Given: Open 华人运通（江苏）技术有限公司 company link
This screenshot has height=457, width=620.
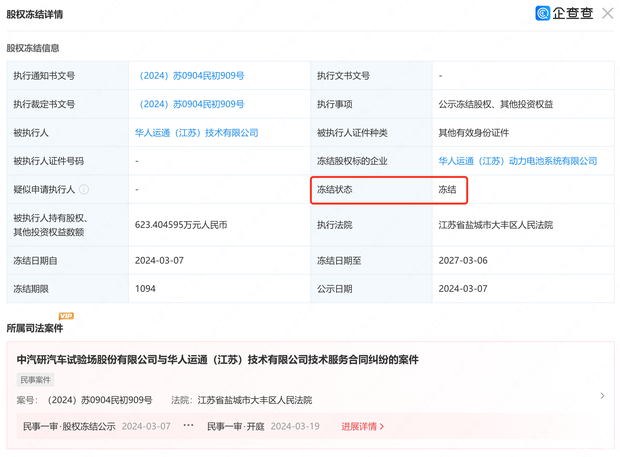Looking at the screenshot, I should 197,132.
